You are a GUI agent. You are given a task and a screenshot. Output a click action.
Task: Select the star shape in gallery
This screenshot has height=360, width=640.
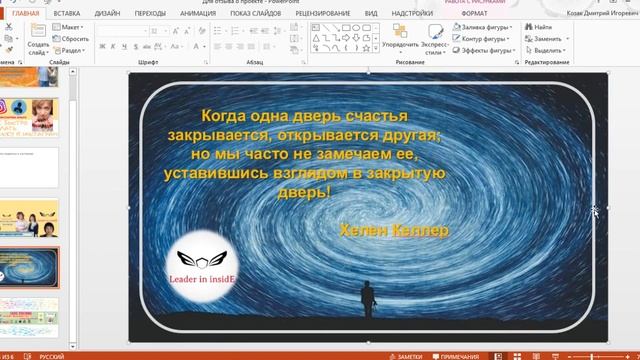[x=366, y=48]
